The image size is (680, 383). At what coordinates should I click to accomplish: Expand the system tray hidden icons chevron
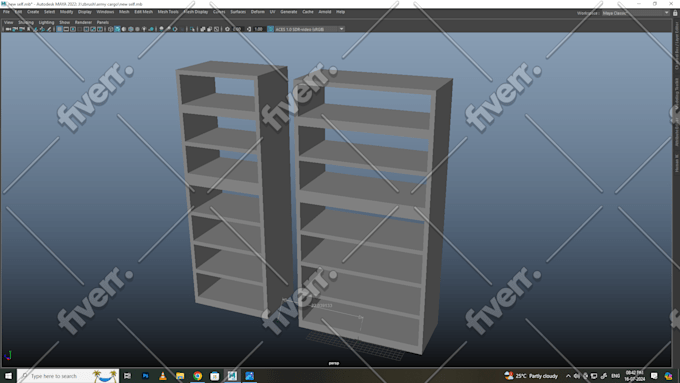tap(568, 376)
